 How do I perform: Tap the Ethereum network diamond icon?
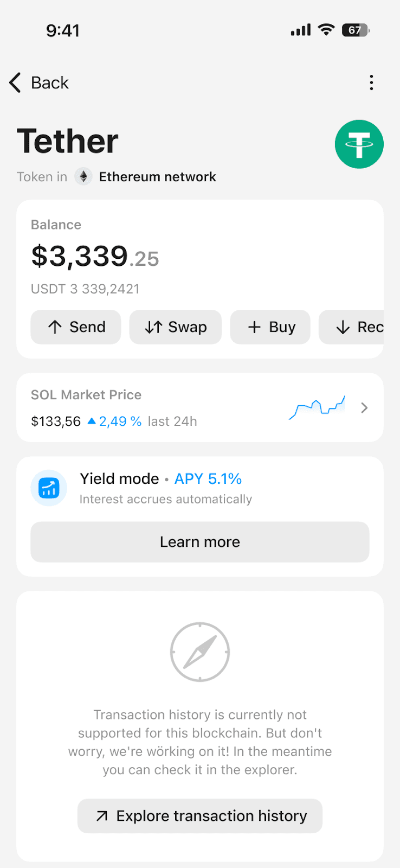pyautogui.click(x=83, y=177)
